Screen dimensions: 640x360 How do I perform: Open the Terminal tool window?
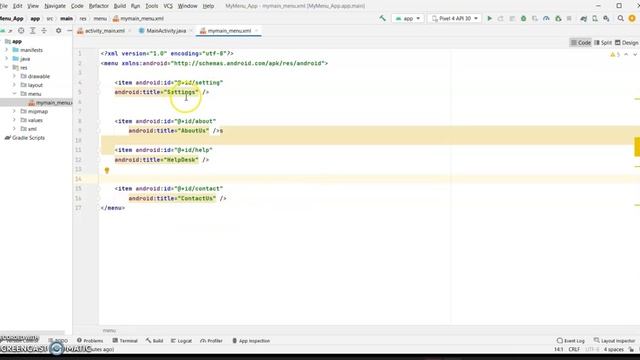tap(125, 340)
